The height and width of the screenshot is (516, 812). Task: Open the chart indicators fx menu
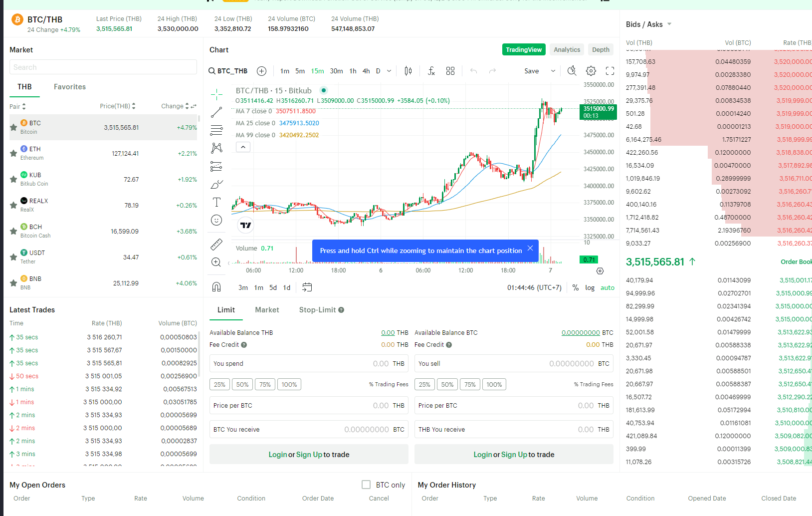pos(431,71)
